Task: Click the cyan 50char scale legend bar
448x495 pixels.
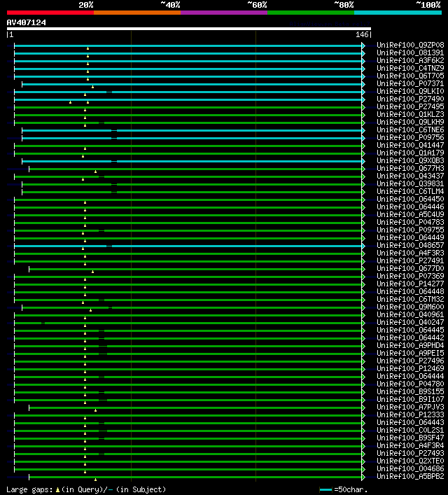Action: (325, 490)
